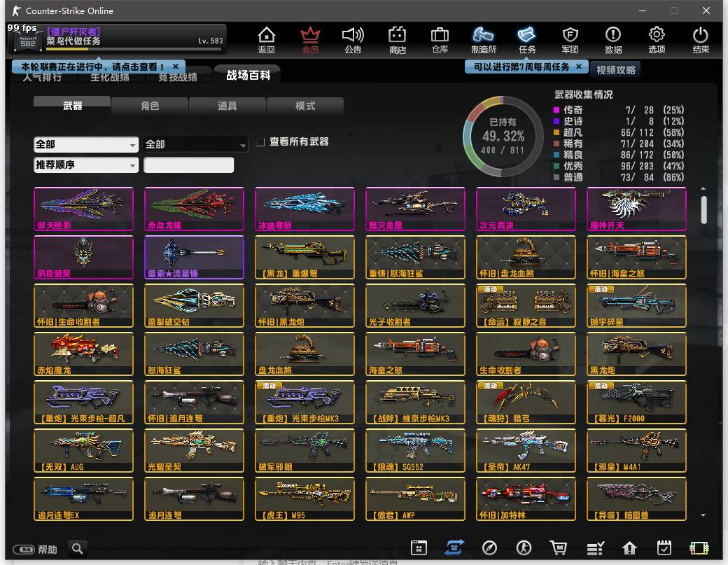Select the 魔神开天 weapon card
Screen dimensions: 728x565
(x=636, y=209)
